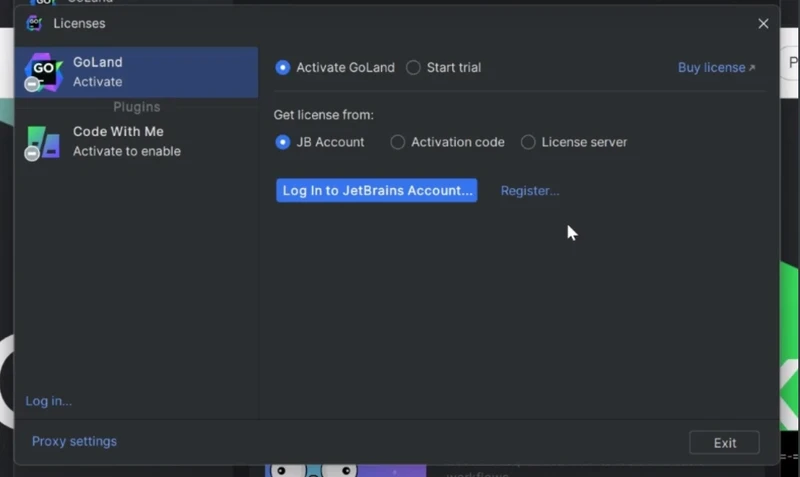Click the 'Log in...' link in sidebar
Screen dimensions: 800x477
click(x=48, y=401)
